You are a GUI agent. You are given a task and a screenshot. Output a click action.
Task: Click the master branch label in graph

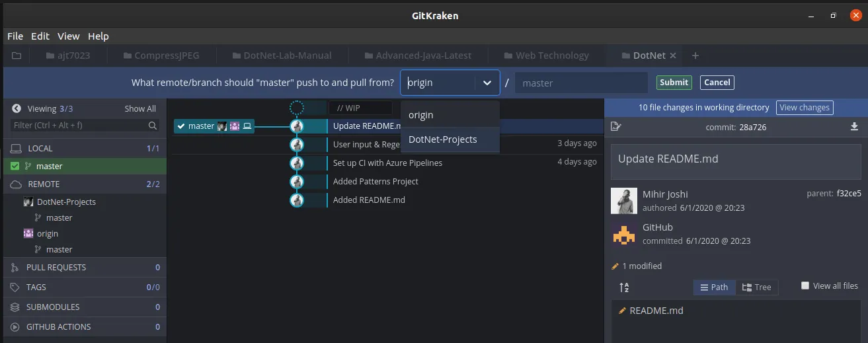coord(214,126)
